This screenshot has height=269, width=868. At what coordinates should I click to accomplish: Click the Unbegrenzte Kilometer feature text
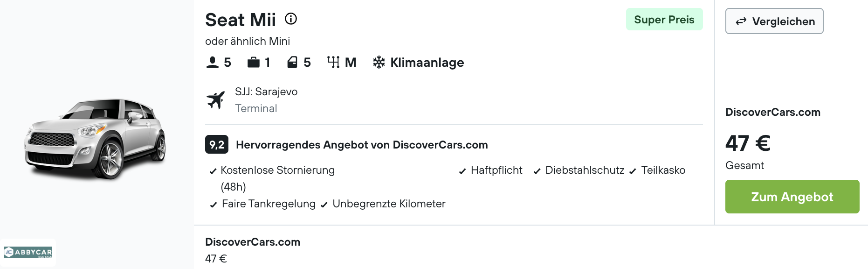[x=389, y=204]
